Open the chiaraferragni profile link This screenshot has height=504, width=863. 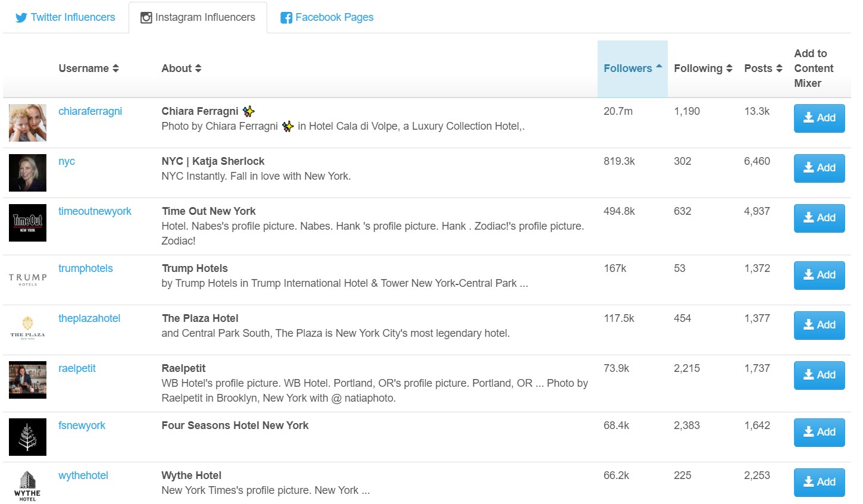pyautogui.click(x=90, y=111)
